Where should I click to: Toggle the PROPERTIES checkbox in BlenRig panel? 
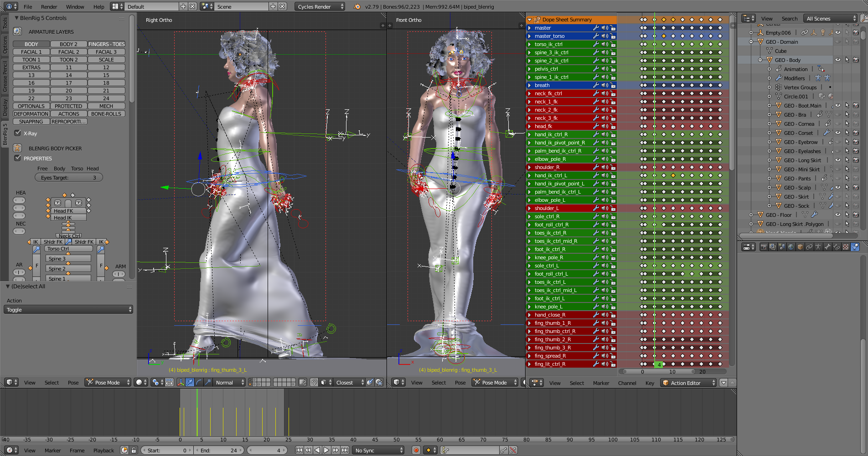[18, 158]
